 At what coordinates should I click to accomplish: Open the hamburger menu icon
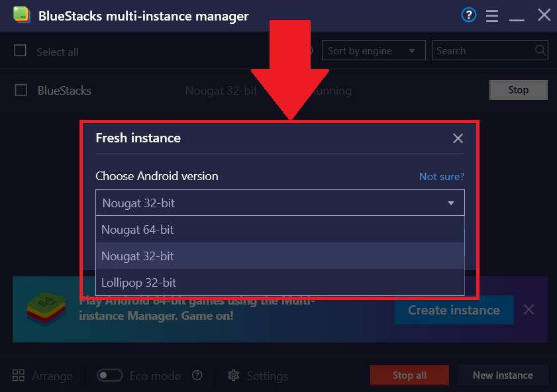coord(492,16)
